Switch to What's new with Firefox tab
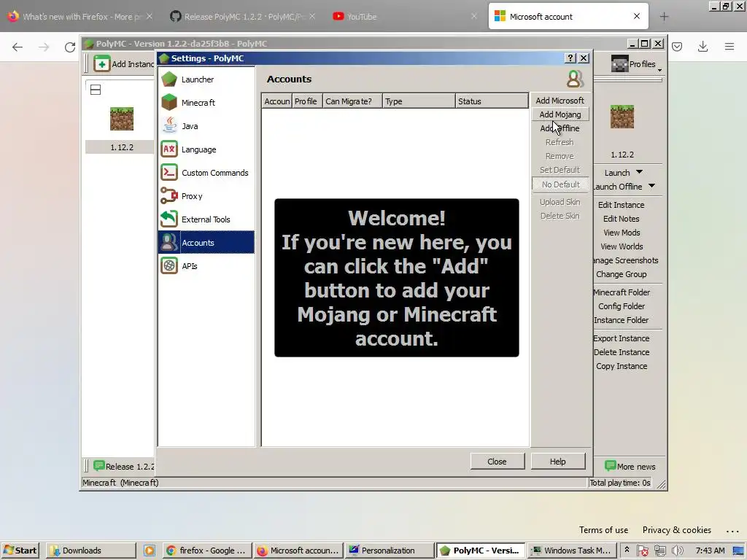The image size is (747, 560). 81,16
